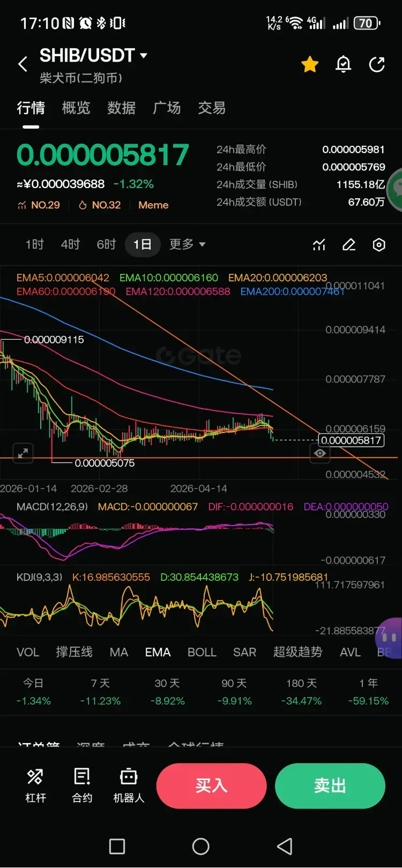Tap the large price 0.000005817
This screenshot has height=868, width=402.
(103, 155)
